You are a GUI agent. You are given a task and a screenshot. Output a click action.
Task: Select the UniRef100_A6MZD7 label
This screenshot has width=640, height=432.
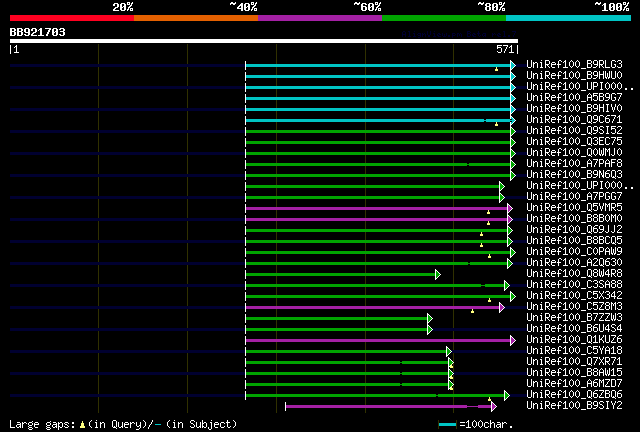coord(574,384)
